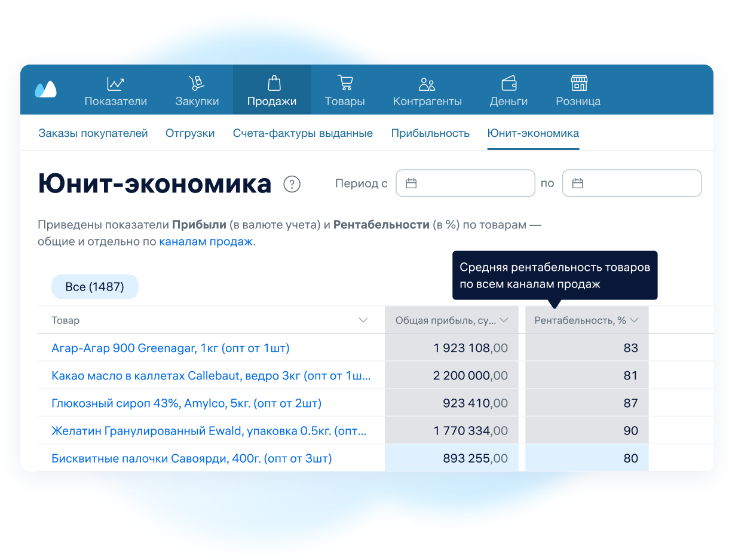The image size is (729, 560).
Task: Expand the Рентабельность column dropdown
Action: click(x=634, y=320)
